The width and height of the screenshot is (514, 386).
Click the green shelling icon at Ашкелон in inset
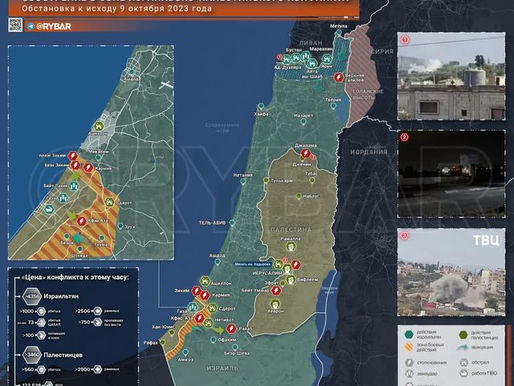98,126
